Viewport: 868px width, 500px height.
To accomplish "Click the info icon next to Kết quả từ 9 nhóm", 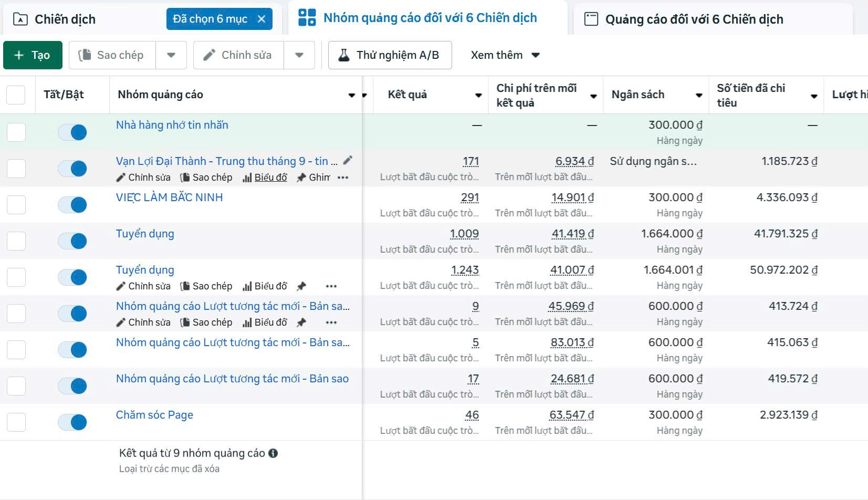I will click(273, 453).
